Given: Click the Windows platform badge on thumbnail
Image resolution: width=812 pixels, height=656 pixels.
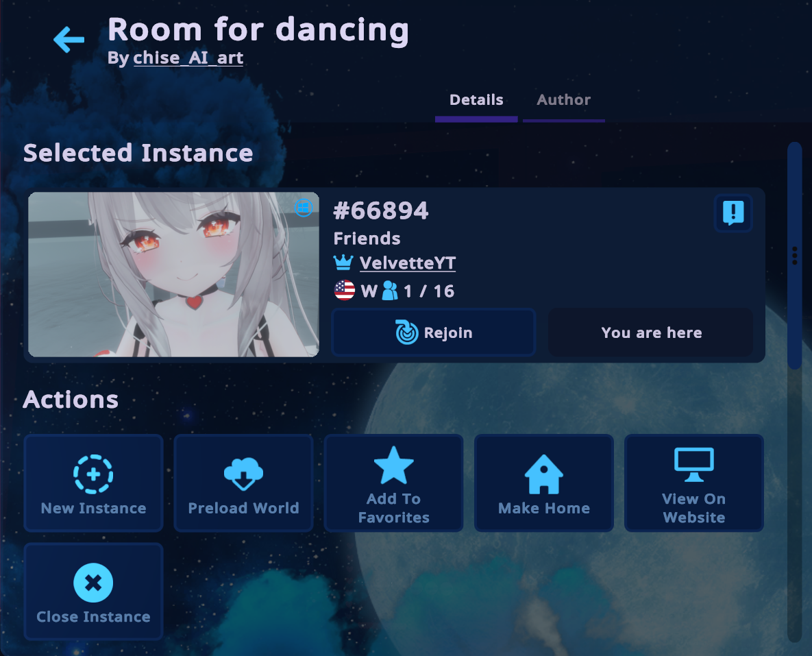Looking at the screenshot, I should pos(304,208).
